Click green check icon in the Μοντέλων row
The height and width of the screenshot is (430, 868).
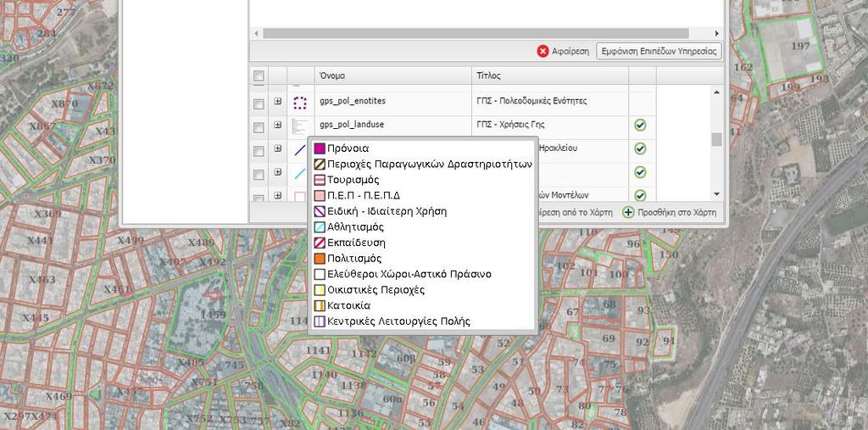coord(641,196)
